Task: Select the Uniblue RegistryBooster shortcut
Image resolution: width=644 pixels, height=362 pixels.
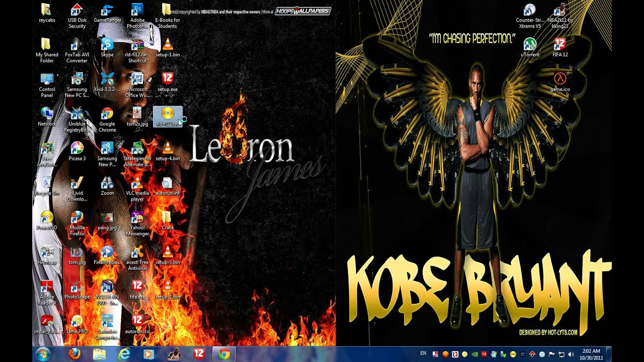Action: click(x=77, y=120)
